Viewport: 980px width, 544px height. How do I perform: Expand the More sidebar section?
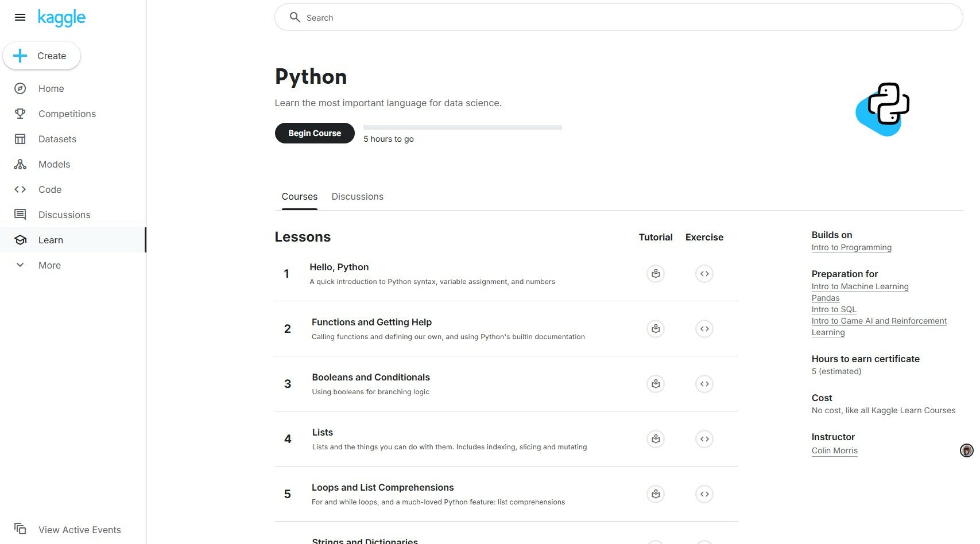[49, 265]
